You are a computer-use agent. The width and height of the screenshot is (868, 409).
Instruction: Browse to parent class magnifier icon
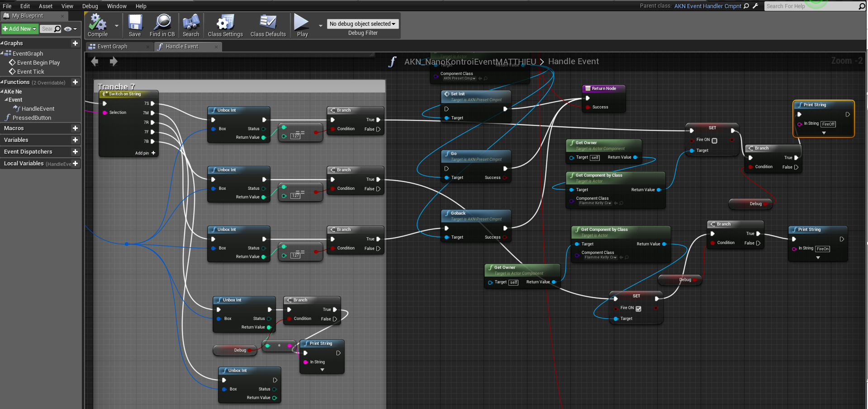(x=746, y=6)
